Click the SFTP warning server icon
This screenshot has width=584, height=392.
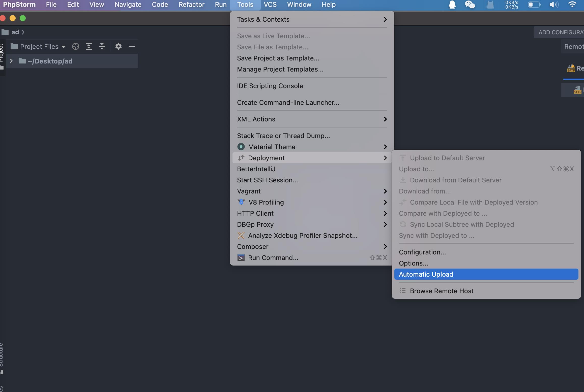(x=571, y=68)
